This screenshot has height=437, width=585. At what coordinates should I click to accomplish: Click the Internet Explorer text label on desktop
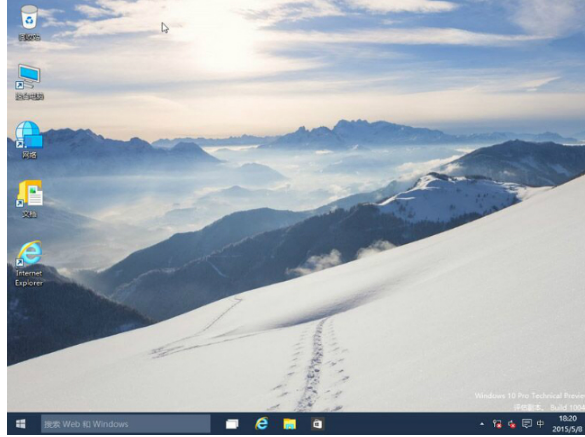(29, 278)
